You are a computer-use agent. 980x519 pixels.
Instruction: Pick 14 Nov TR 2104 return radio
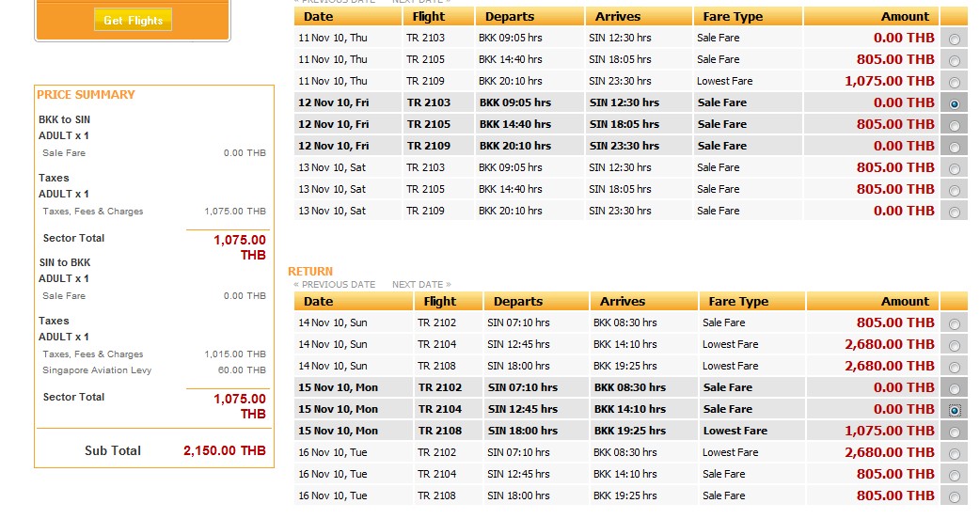(955, 345)
